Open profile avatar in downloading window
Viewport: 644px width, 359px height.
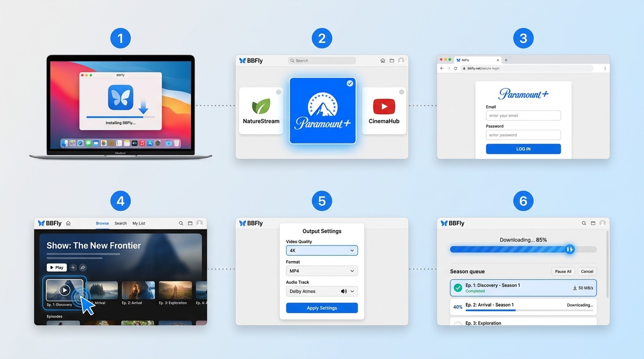coord(602,223)
